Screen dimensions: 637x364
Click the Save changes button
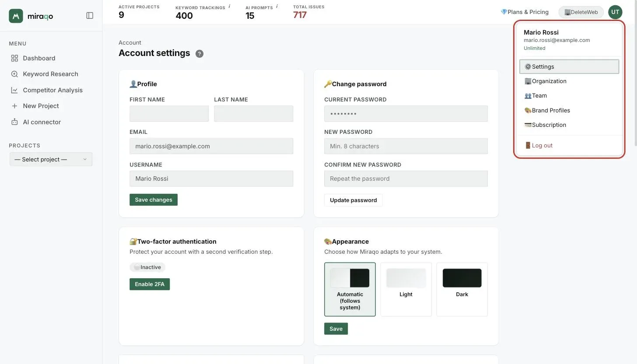click(x=154, y=200)
